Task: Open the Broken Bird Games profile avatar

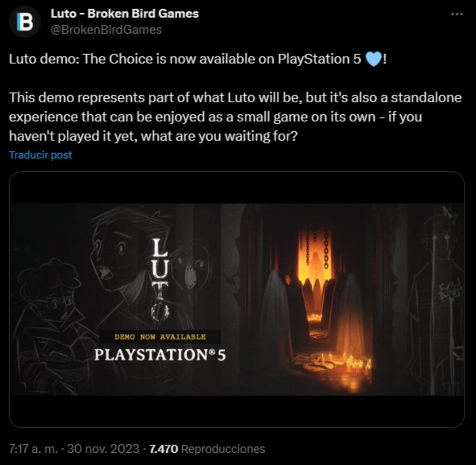Action: click(25, 22)
